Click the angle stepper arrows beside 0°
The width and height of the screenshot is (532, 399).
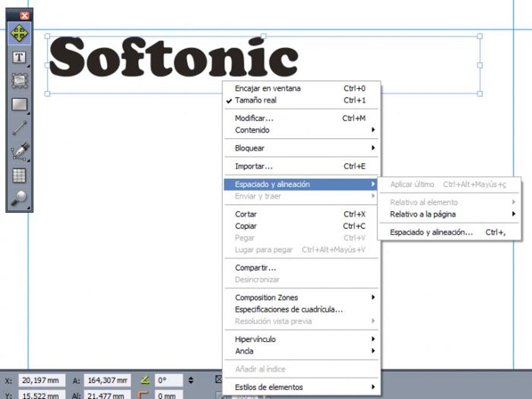191,380
